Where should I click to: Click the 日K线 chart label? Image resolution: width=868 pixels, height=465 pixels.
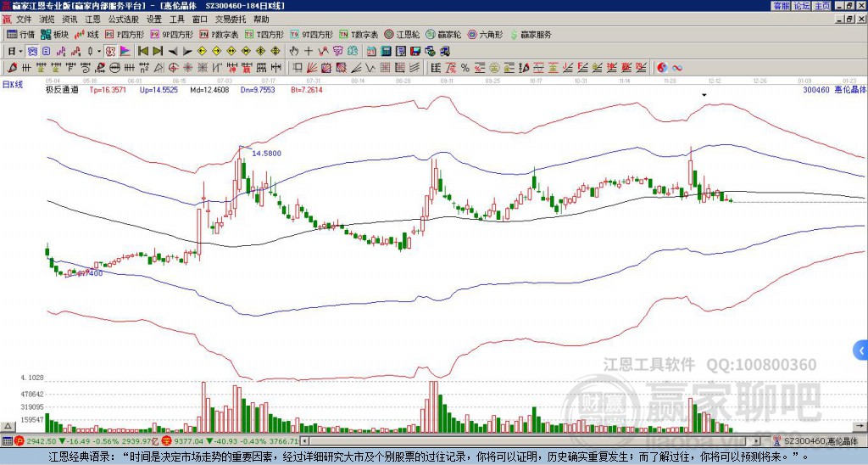click(12, 85)
